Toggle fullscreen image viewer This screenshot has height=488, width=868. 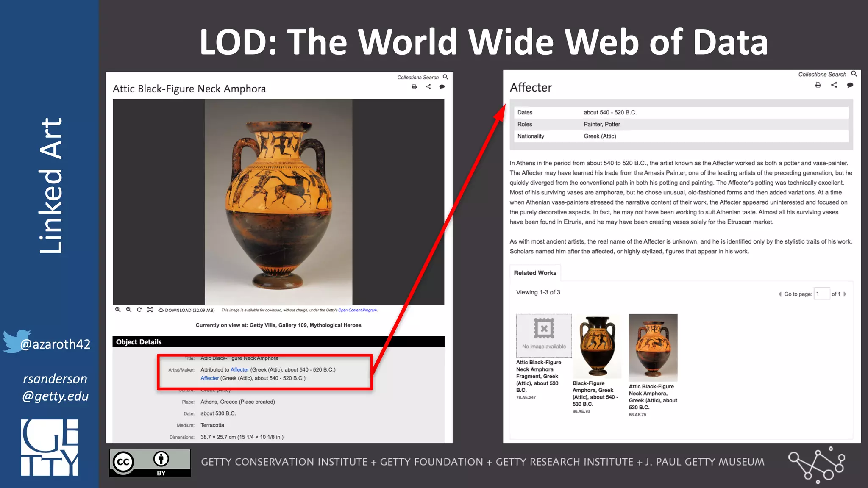(x=150, y=310)
